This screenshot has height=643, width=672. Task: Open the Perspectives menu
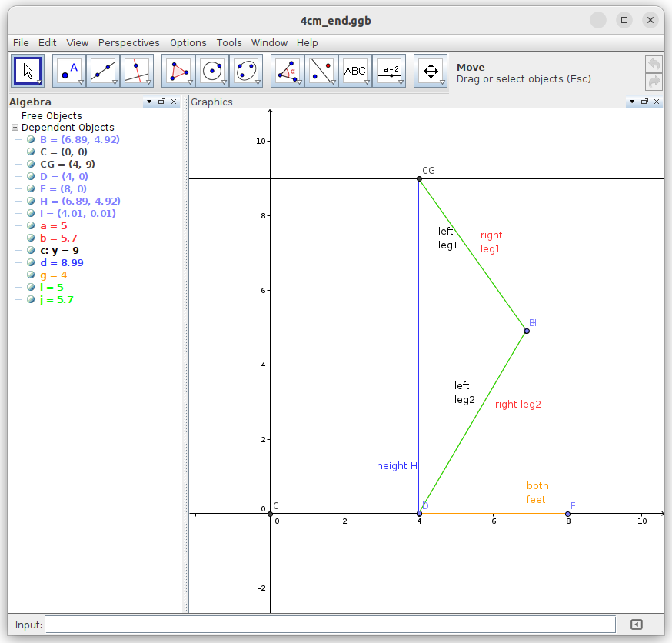128,43
